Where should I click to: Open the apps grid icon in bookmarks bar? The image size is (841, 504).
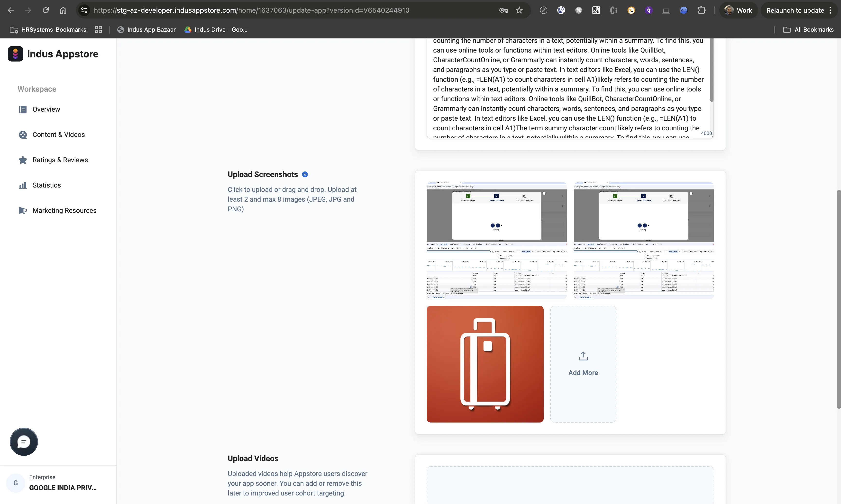pyautogui.click(x=98, y=29)
